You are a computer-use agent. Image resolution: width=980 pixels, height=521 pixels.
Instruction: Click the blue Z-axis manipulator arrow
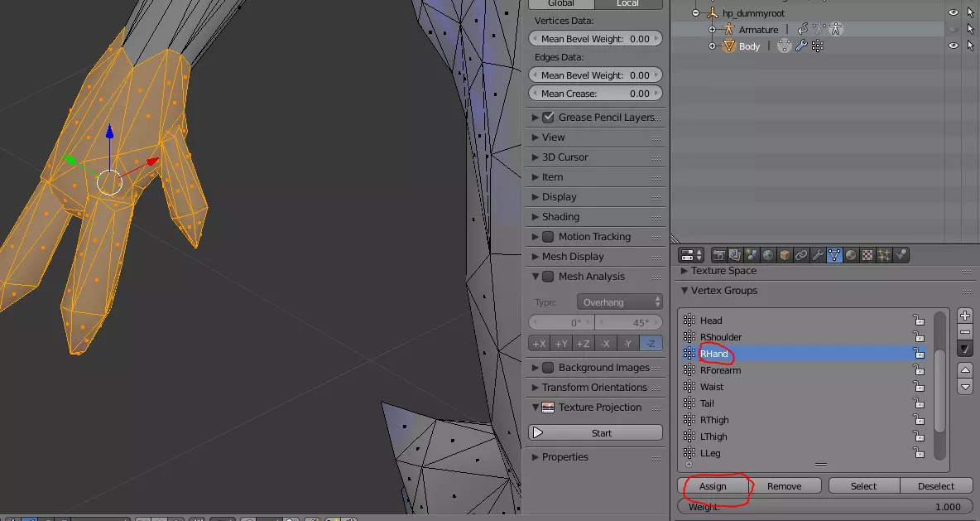109,132
